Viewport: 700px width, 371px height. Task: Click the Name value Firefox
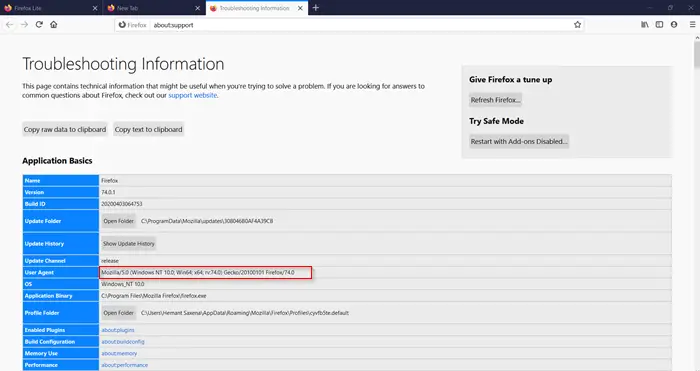pyautogui.click(x=109, y=180)
